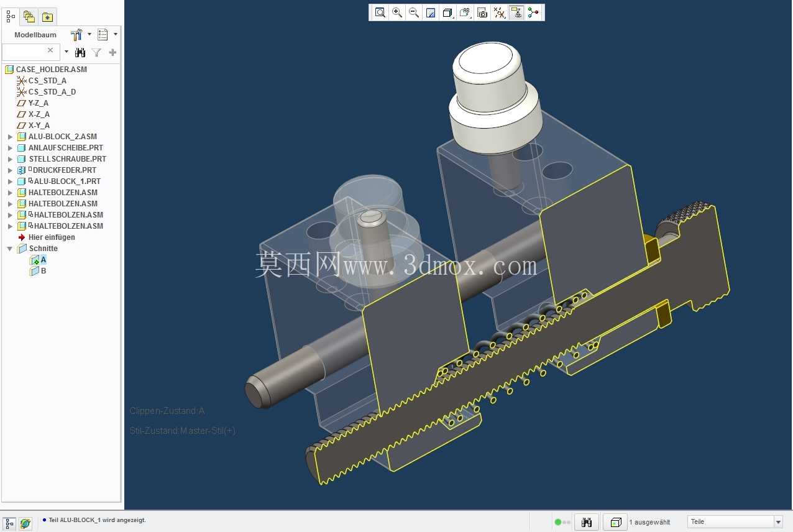Viewport: 793px width, 532px height.
Task: Expand DRUCKFEDER.PRT node
Action: (10, 170)
